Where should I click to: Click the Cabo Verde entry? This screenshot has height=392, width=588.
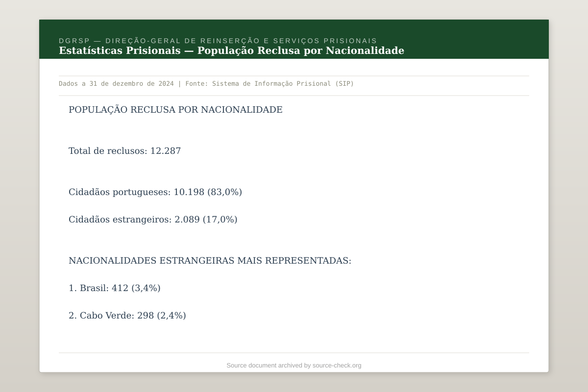coord(127,315)
